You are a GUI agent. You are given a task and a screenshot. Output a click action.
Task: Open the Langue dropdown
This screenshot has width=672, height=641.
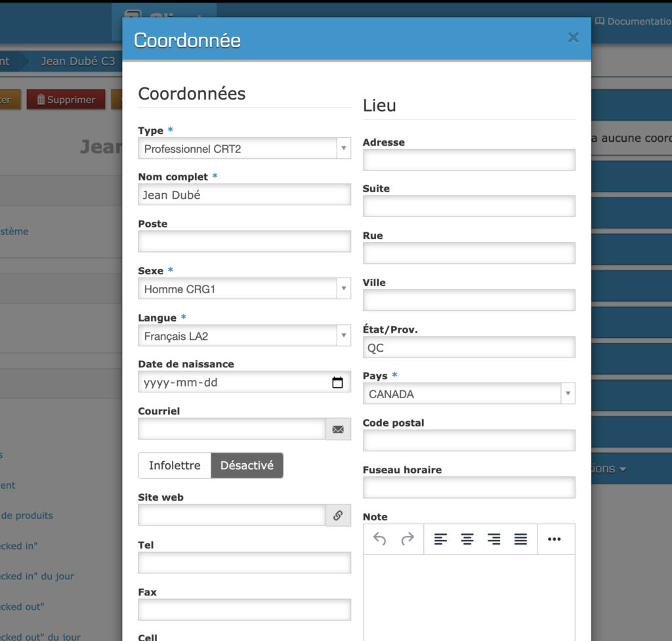click(244, 337)
